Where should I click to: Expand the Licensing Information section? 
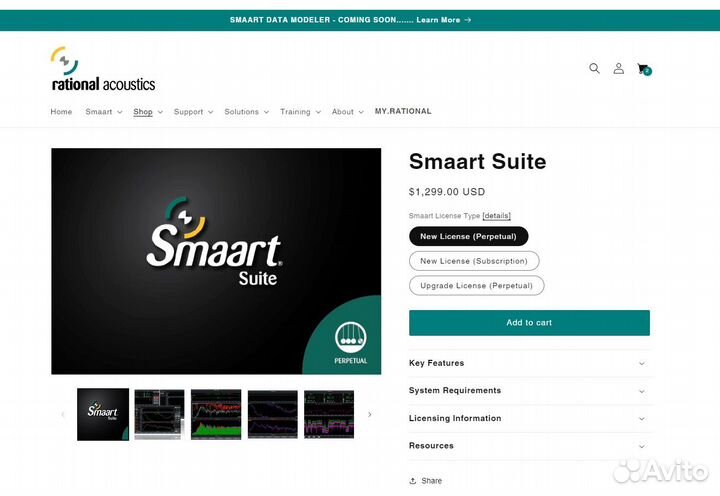(x=529, y=418)
